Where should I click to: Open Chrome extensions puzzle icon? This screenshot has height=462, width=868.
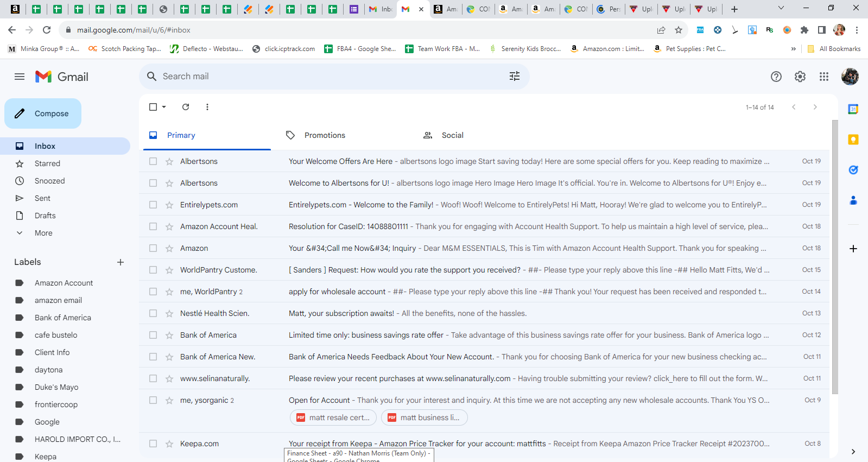click(x=804, y=30)
